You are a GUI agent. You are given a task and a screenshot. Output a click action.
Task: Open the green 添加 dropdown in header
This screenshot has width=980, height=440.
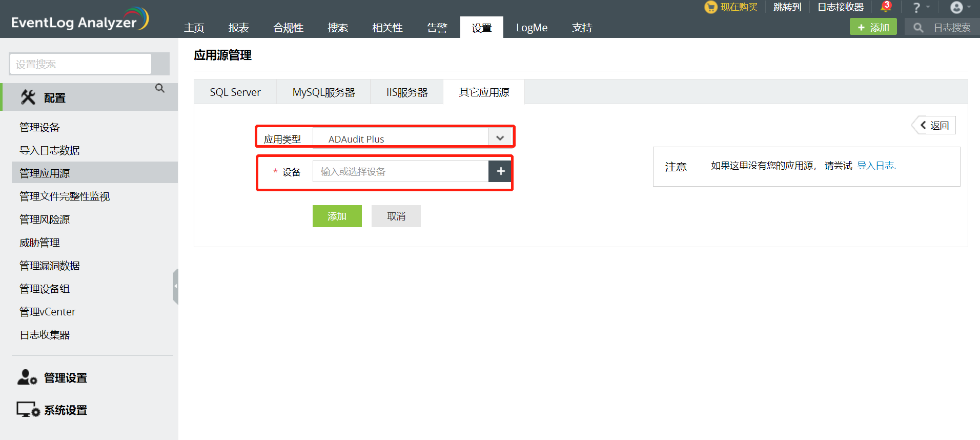click(x=873, y=27)
